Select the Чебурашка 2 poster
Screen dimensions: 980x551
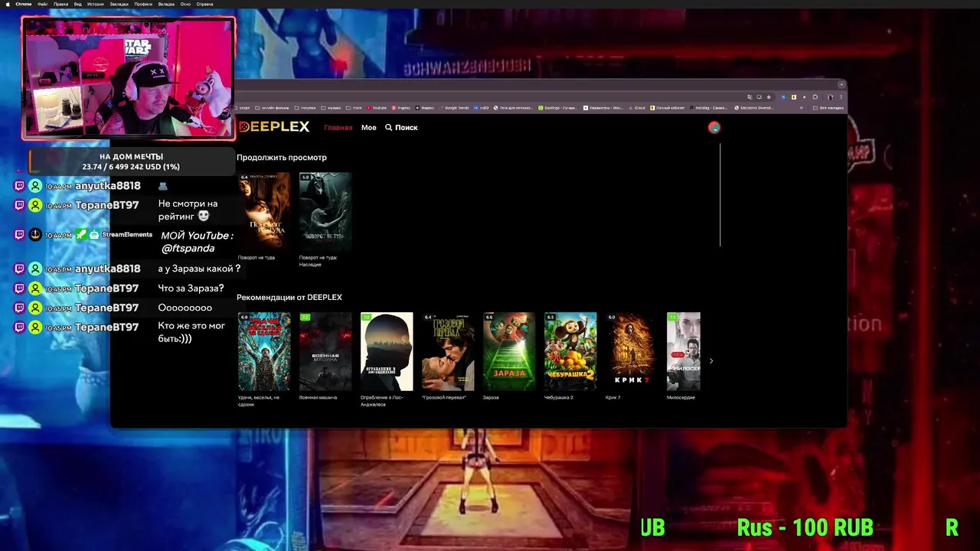click(570, 351)
